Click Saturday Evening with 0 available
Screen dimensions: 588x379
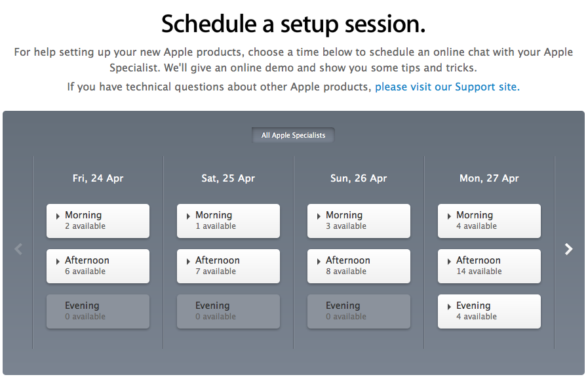tap(228, 311)
